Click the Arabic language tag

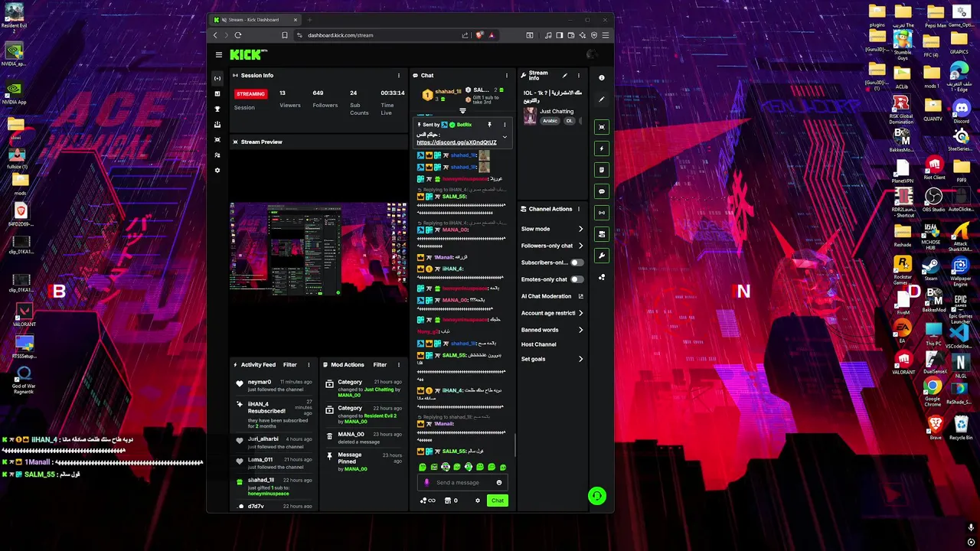[x=550, y=121]
